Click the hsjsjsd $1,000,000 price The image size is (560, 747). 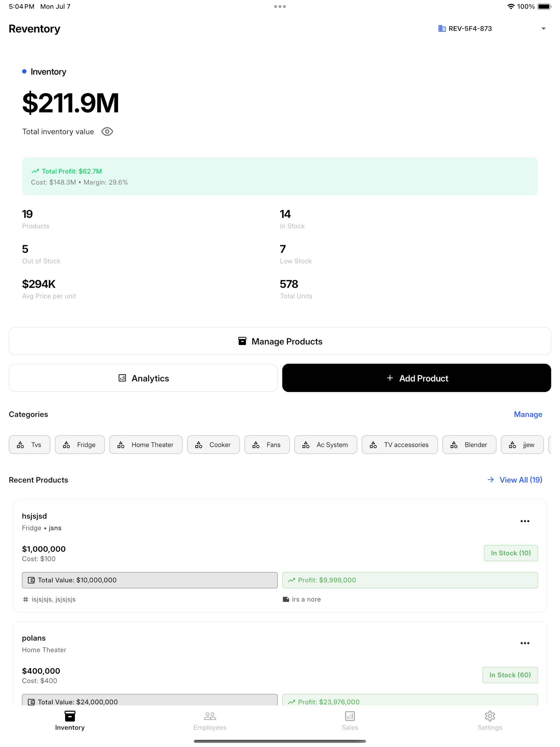(44, 549)
